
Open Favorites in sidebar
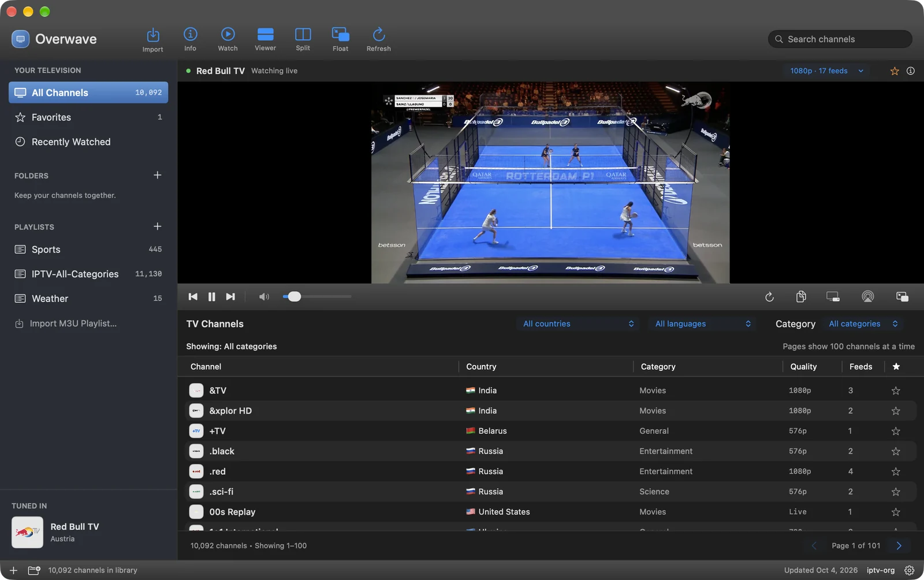tap(88, 117)
